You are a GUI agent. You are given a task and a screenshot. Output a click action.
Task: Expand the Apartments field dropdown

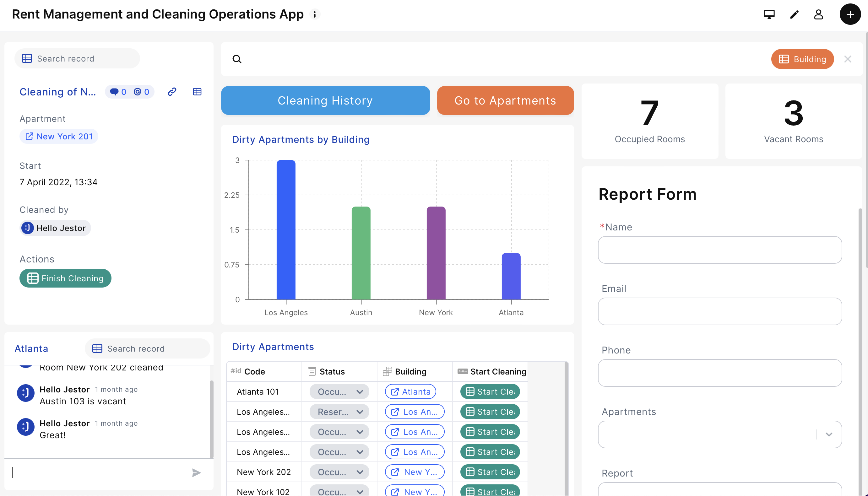click(x=829, y=434)
